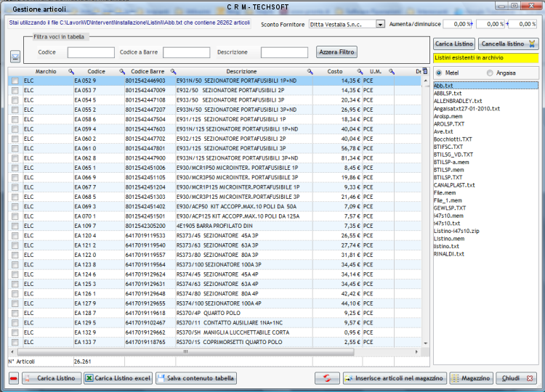Click the RS370/4P QUARTO POLO description
The height and width of the screenshot is (392, 545).
coord(244,313)
